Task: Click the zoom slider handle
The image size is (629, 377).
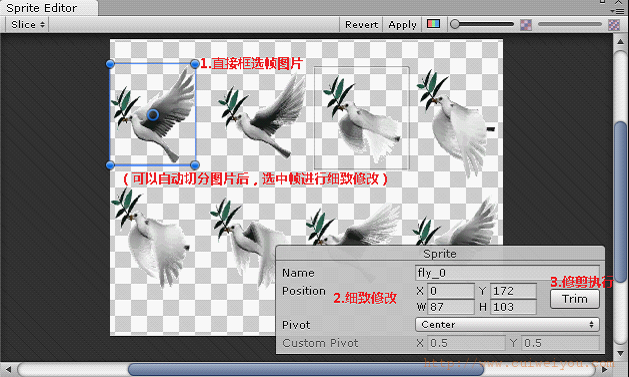Action: [x=455, y=24]
